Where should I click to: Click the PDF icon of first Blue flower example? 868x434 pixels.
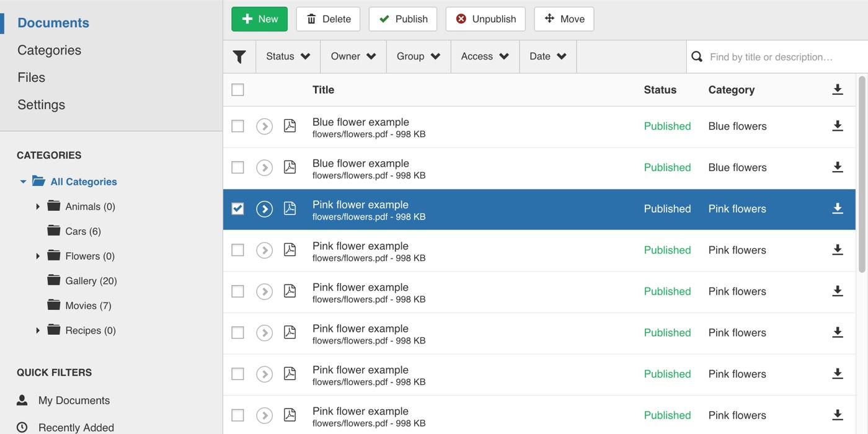pyautogui.click(x=290, y=126)
